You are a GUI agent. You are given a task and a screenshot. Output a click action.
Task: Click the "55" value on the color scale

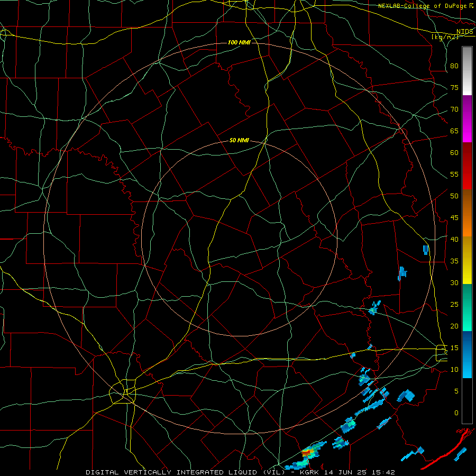coord(454,174)
